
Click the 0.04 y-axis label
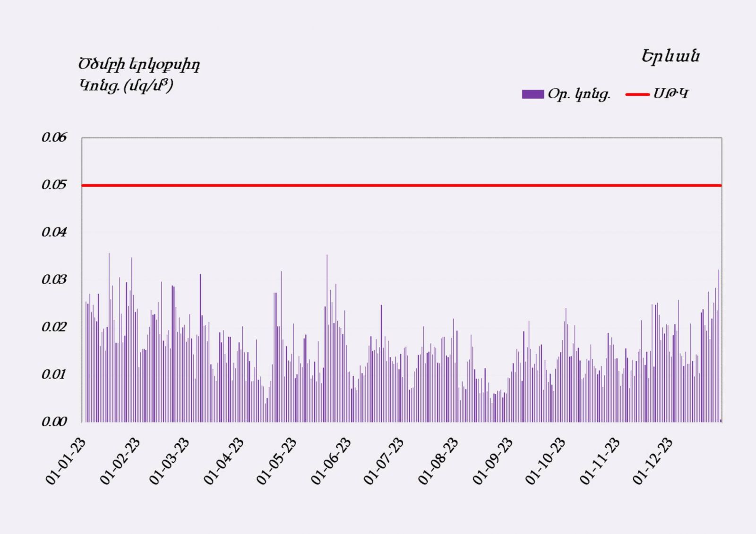point(54,232)
